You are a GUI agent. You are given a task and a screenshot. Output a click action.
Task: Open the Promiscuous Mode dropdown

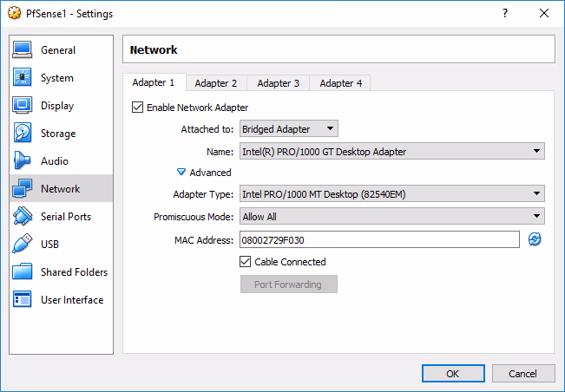(392, 217)
